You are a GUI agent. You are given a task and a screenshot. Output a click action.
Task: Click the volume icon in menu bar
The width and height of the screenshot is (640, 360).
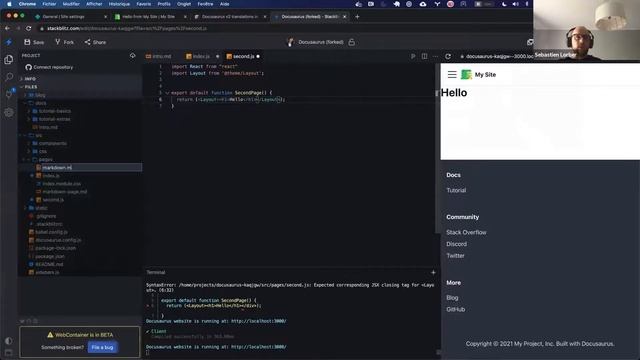(x=516, y=4)
